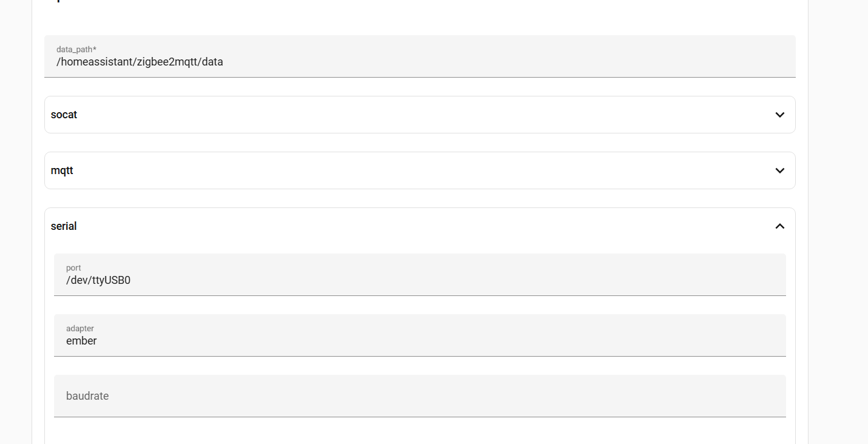
Task: Click the /dev/ttyUSB0 port value
Action: point(98,280)
